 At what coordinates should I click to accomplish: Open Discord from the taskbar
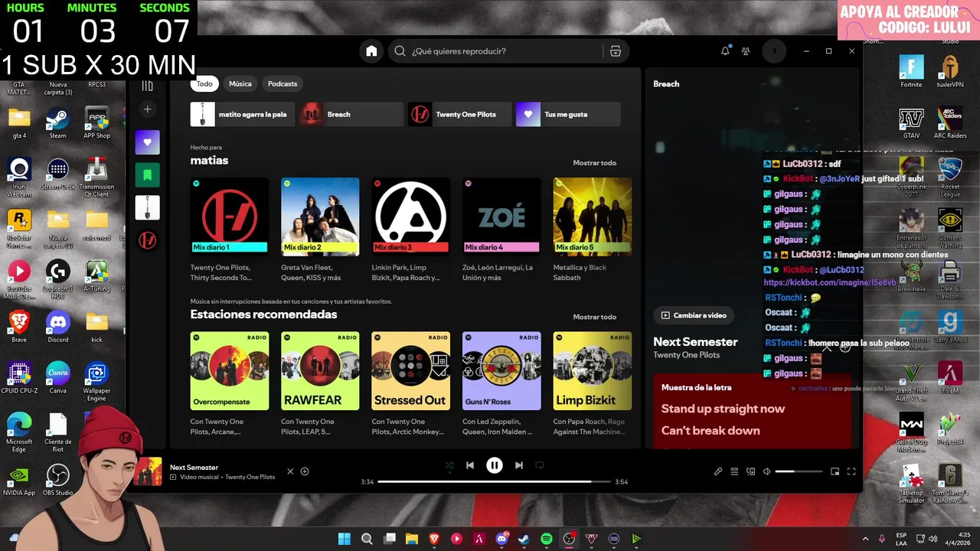pyautogui.click(x=501, y=539)
